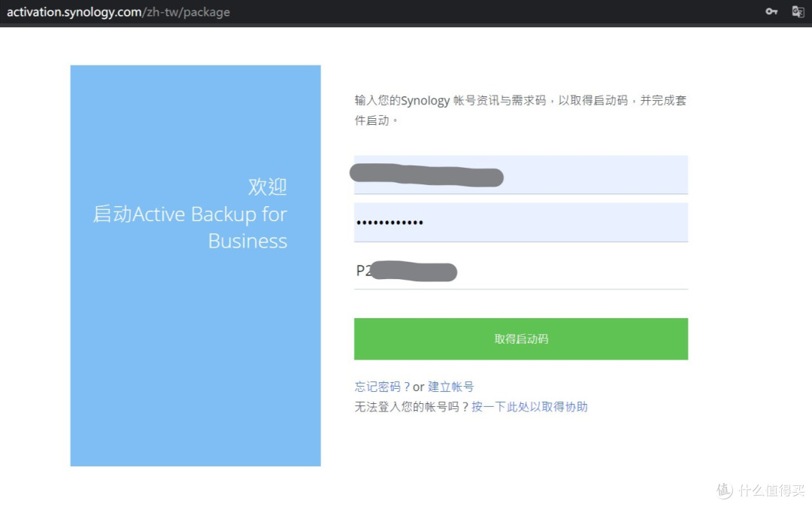Focus the Synology account email field
Viewport: 812px width, 507px height.
[520, 175]
